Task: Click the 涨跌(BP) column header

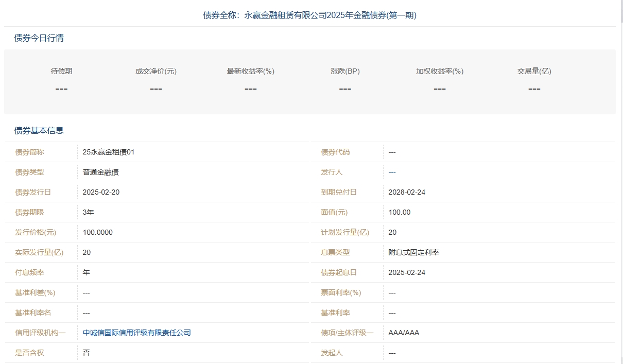Action: 345,71
